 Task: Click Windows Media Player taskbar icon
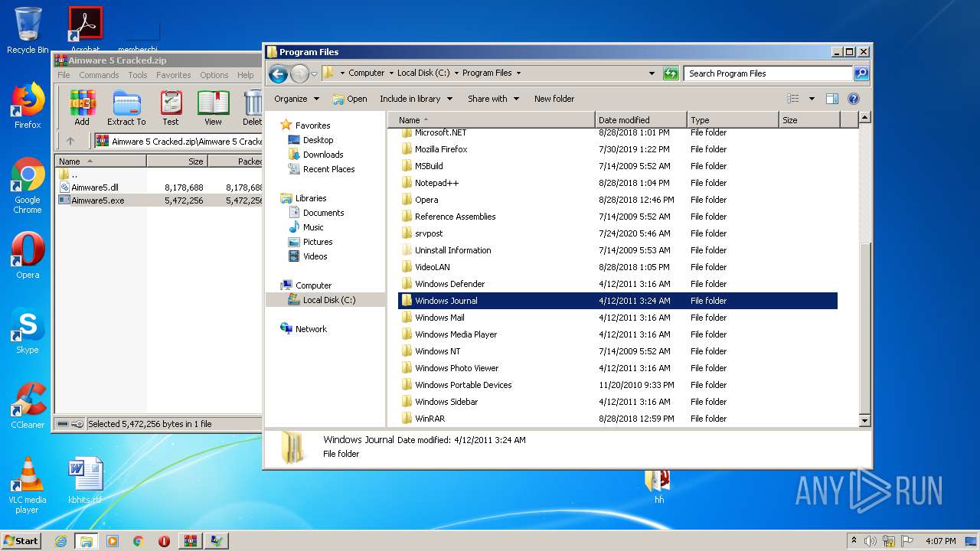click(113, 541)
